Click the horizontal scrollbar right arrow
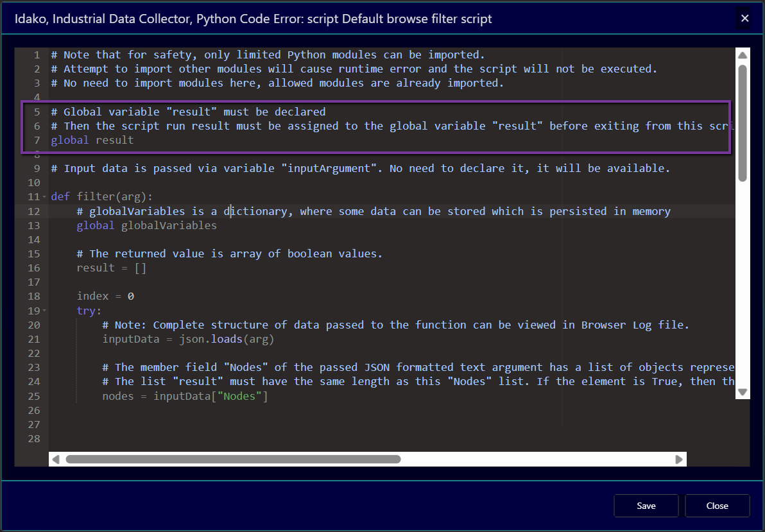765x532 pixels. [679, 459]
